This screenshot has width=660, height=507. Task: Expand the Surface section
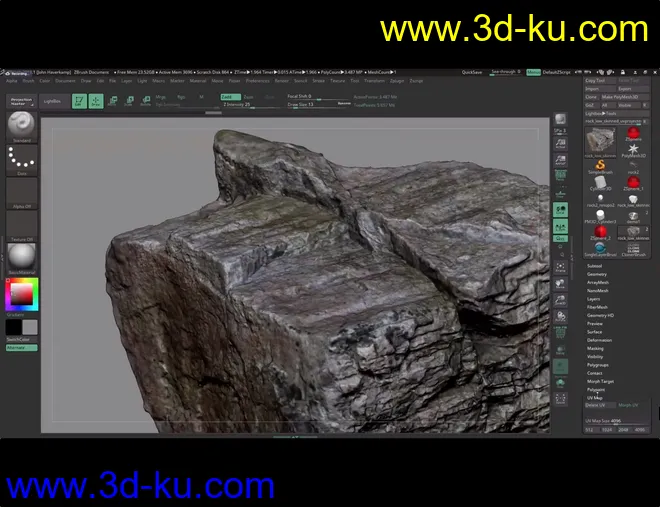tap(595, 332)
